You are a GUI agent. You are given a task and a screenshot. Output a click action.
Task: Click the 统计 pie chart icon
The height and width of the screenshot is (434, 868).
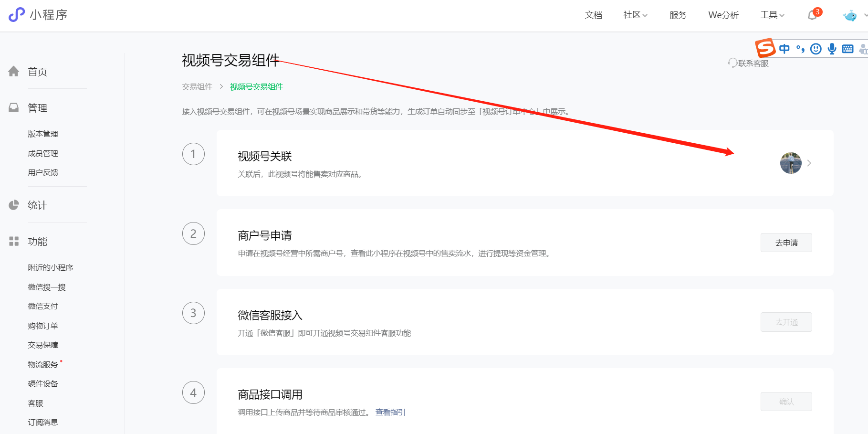click(14, 205)
